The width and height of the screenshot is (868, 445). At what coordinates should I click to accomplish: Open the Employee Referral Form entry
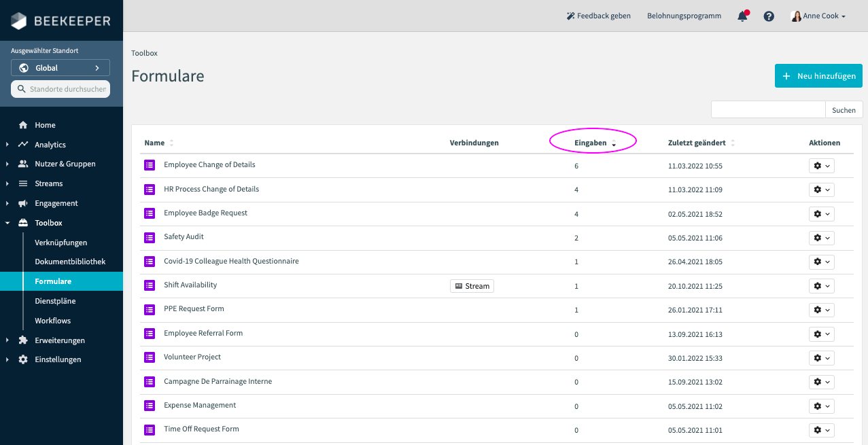(x=203, y=333)
